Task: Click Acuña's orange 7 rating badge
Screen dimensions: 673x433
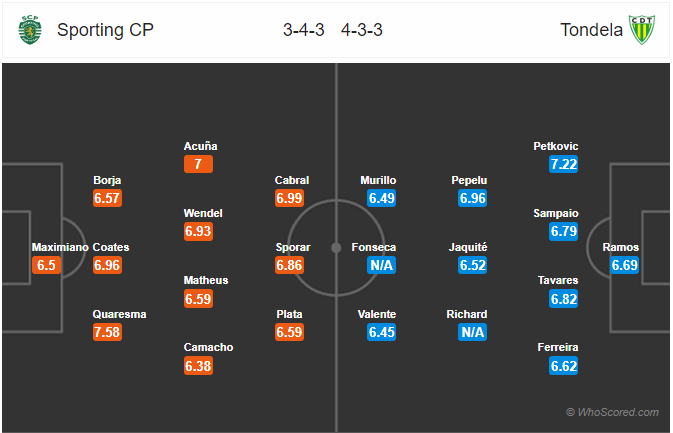Action: tap(198, 164)
